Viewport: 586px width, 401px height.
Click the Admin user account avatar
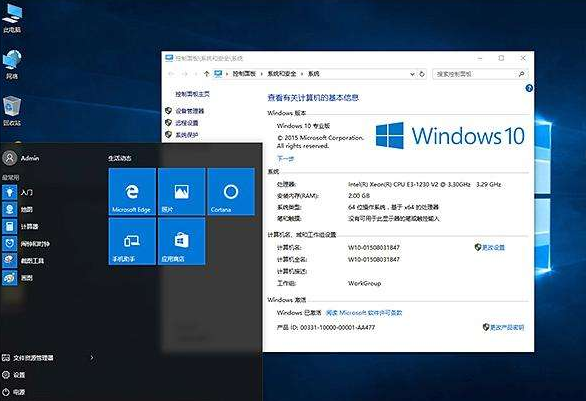(10, 158)
